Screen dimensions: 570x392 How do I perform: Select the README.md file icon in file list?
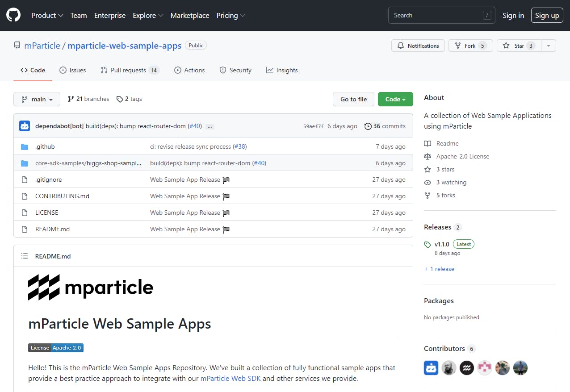pyautogui.click(x=25, y=229)
